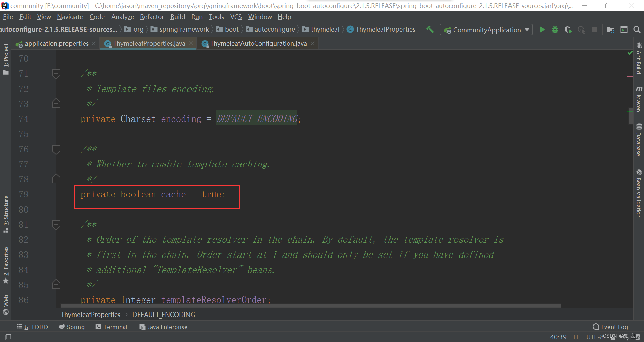Collapse comment end fold marker at line 73
The image size is (644, 342).
[x=56, y=104]
